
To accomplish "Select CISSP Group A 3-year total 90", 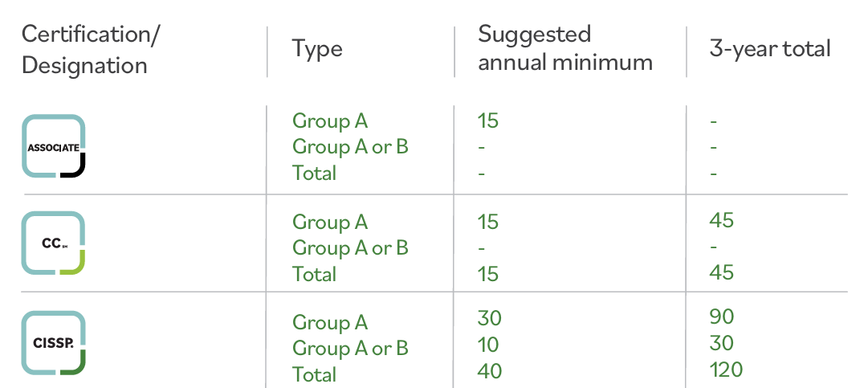I will click(x=722, y=317).
